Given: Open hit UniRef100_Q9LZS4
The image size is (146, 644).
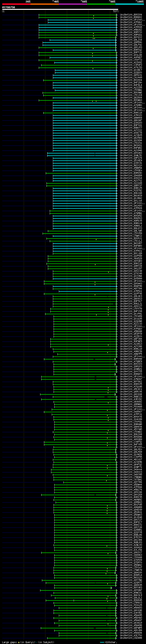Looking at the screenshot, I should tap(131, 40).
